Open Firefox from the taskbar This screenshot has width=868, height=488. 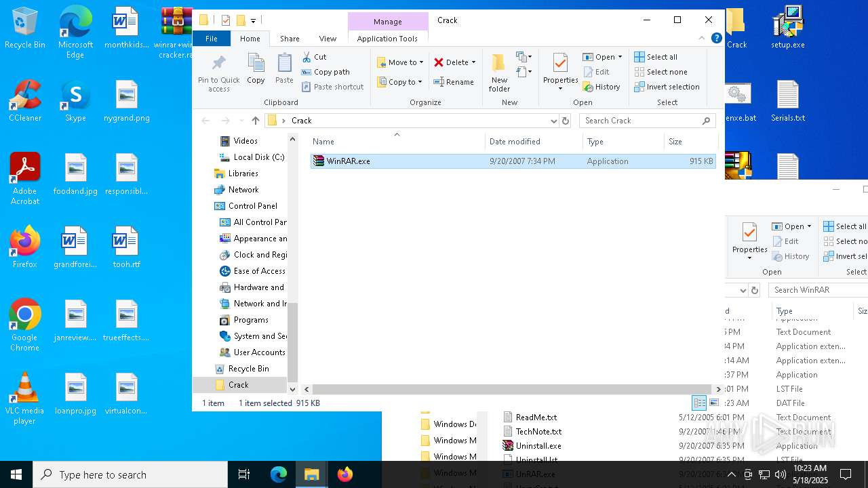(345, 474)
